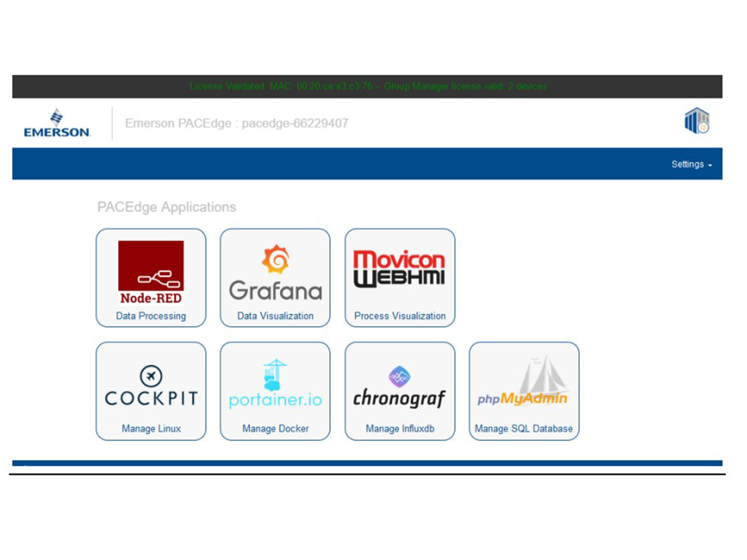The image size is (747, 560).
Task: Click the Emerson logo in header
Action: tap(57, 123)
